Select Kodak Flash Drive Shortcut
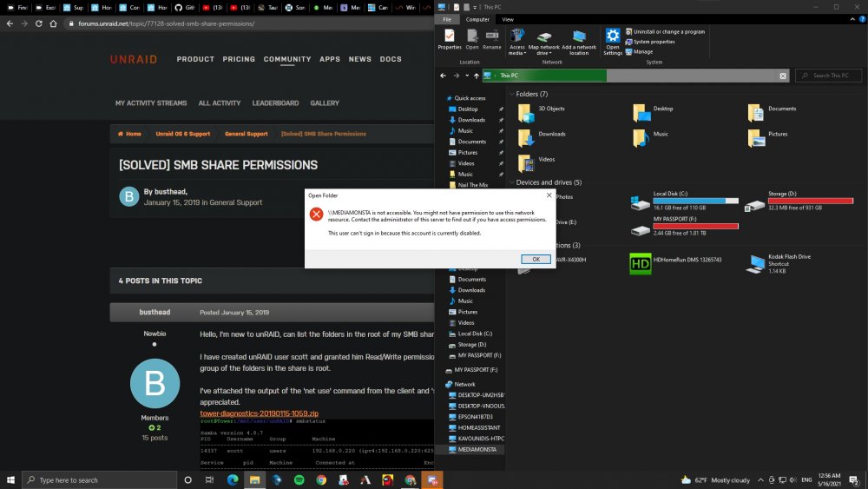The height and width of the screenshot is (489, 868). (x=780, y=263)
